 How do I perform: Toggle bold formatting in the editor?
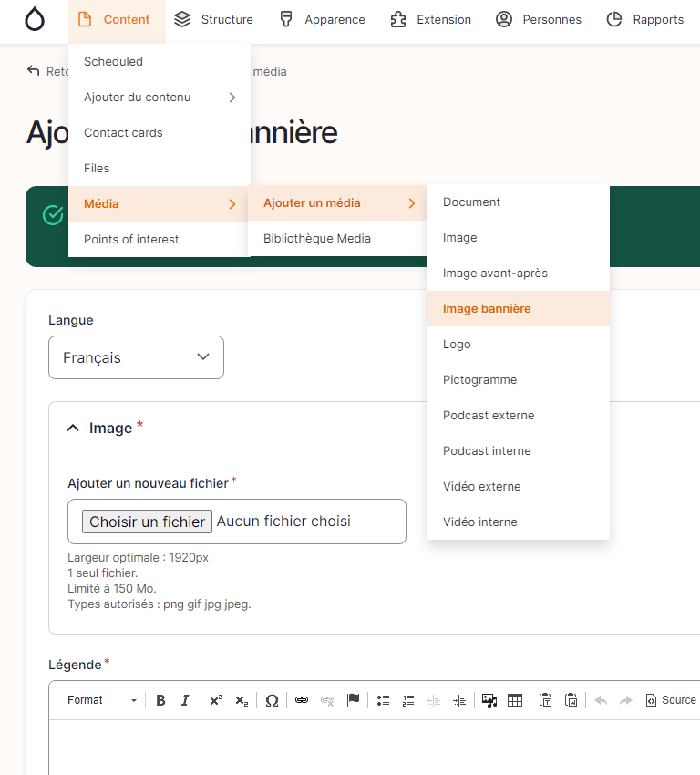160,700
